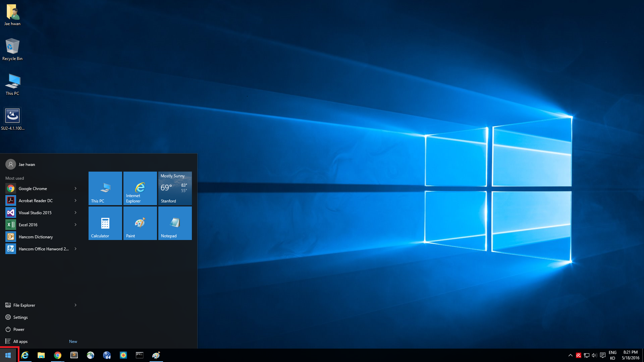This screenshot has width=644, height=362.
Task: Expand the Google Chrome jump list chevron
Action: [x=75, y=188]
